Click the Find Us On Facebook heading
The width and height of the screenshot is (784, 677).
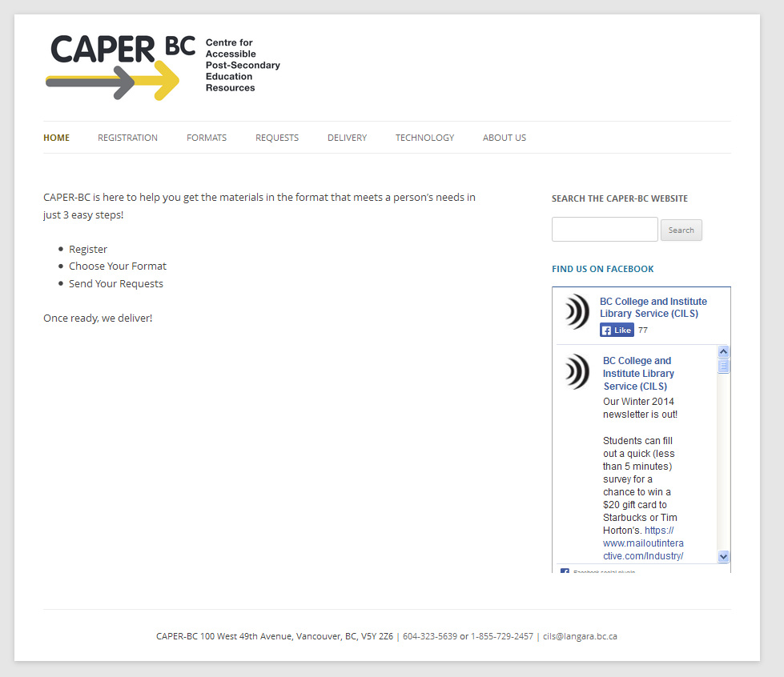point(602,269)
